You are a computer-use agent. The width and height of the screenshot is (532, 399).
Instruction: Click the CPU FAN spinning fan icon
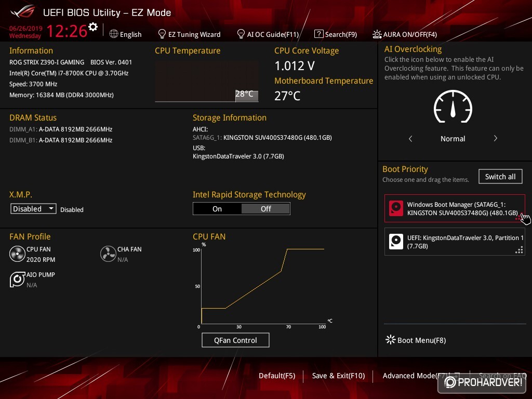pos(17,254)
